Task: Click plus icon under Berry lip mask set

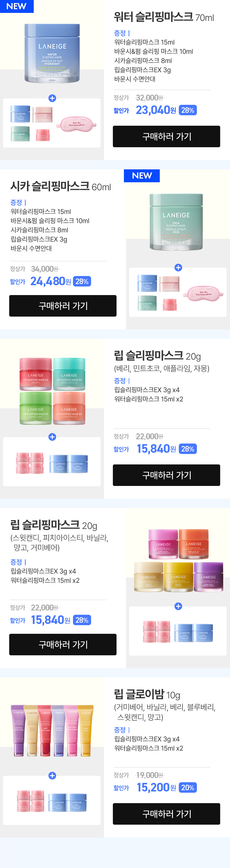Action: (52, 437)
